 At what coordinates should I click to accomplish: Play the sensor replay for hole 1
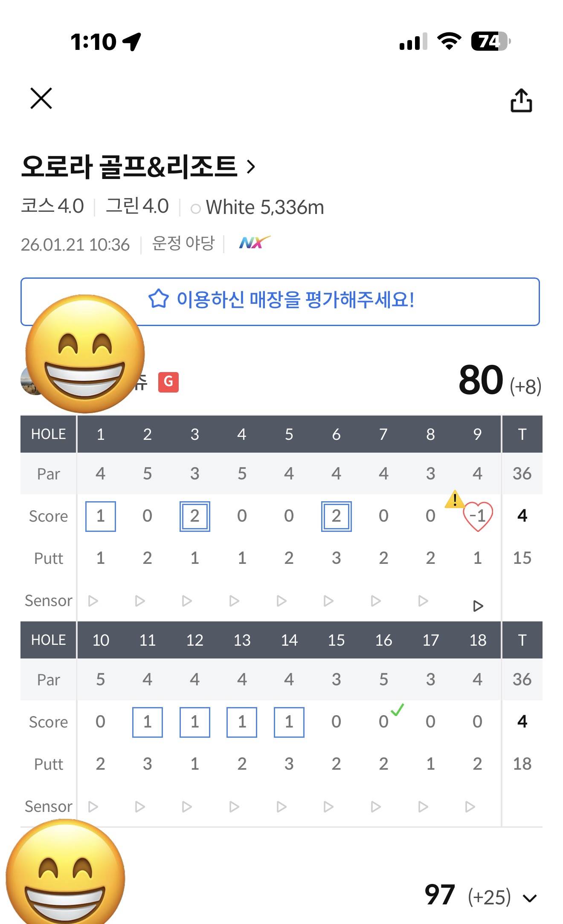(93, 601)
